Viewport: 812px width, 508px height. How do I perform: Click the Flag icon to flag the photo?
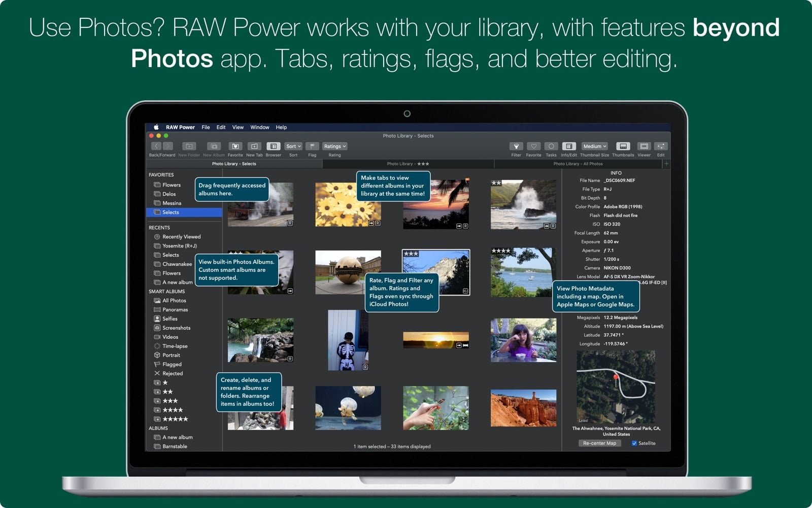coord(312,146)
